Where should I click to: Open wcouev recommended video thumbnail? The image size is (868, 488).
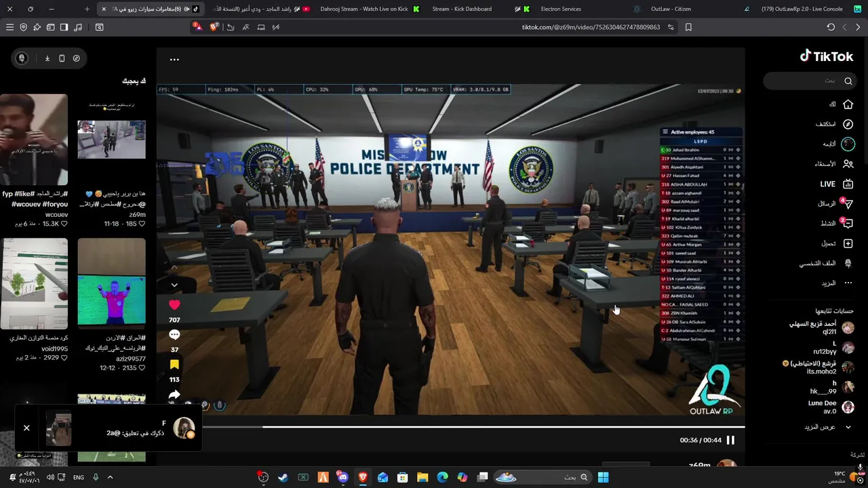click(34, 140)
